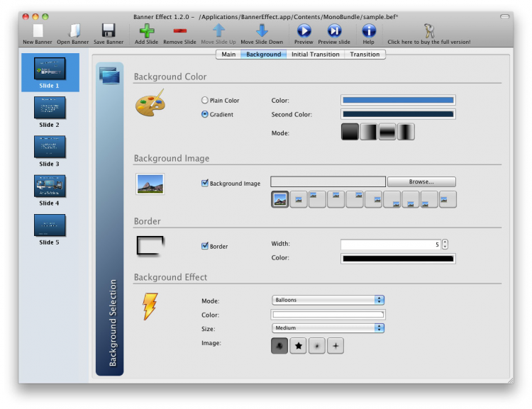The image size is (532, 409).
Task: Open the Size dropdown showing Medium
Action: pos(328,328)
